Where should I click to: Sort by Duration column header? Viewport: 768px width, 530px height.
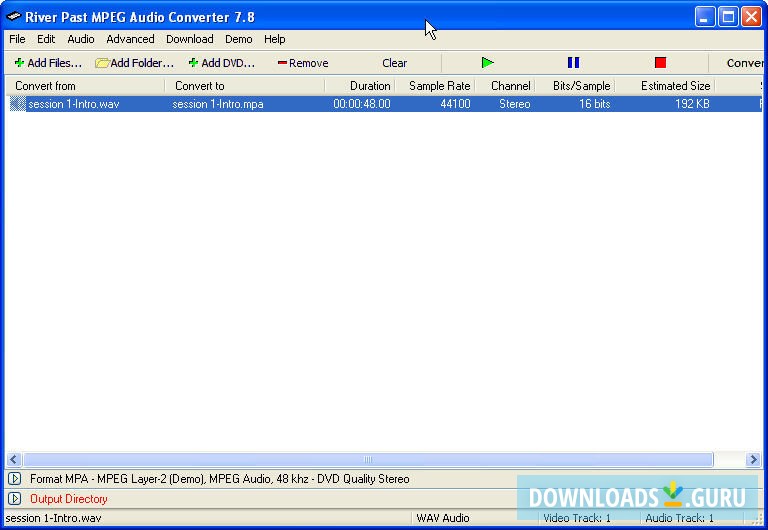point(360,86)
